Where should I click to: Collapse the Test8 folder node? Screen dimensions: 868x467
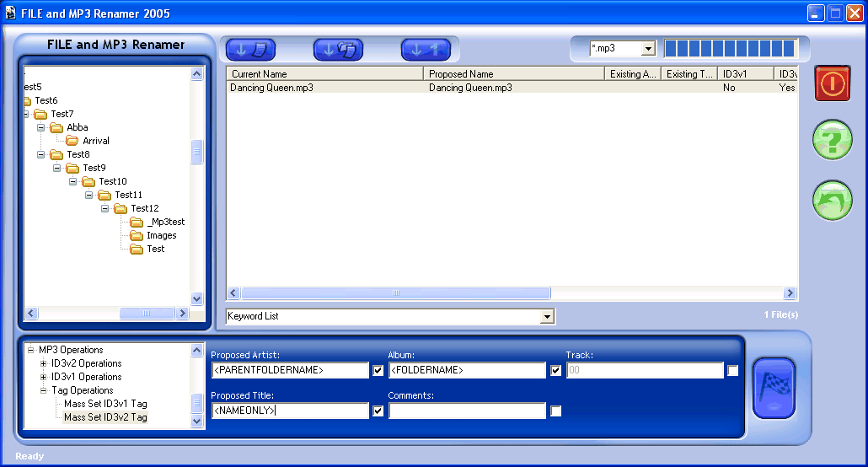point(40,154)
